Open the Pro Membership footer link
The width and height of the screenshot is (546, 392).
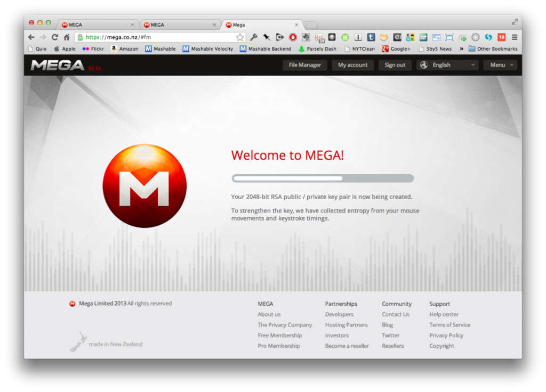tap(278, 346)
